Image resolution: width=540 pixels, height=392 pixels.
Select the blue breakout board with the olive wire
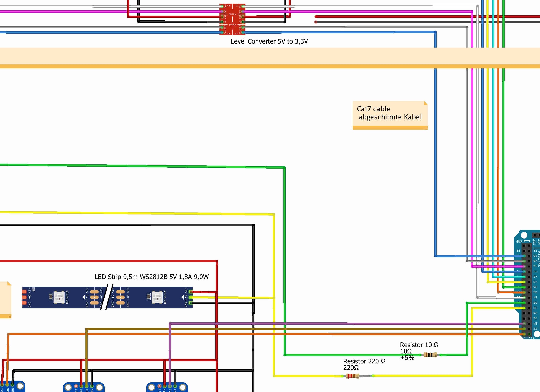[x=84, y=387]
